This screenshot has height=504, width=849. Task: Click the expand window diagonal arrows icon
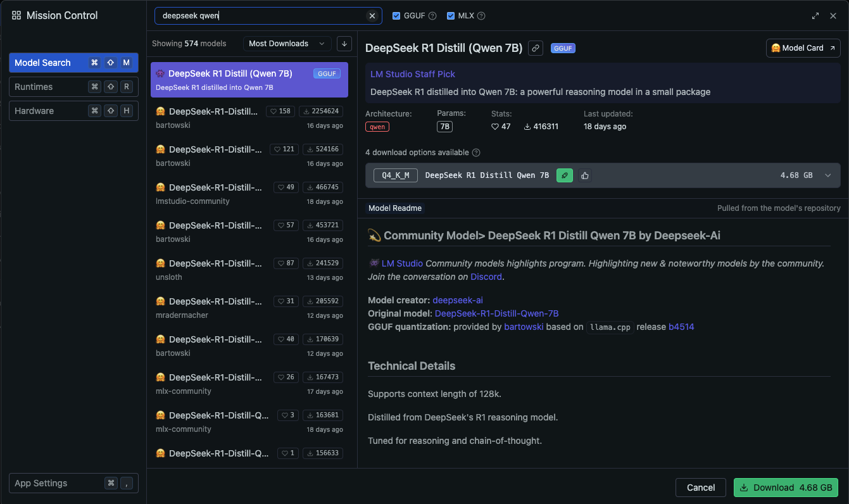click(815, 16)
